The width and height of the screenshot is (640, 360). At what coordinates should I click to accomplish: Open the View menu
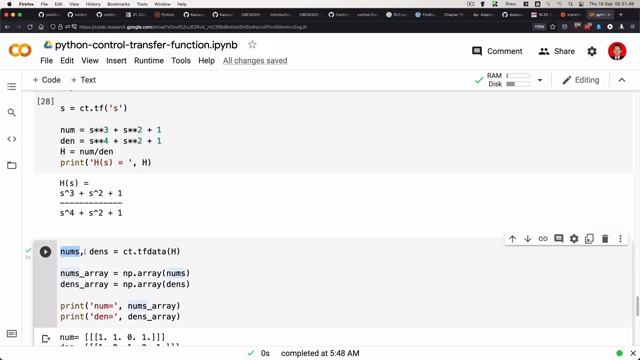pyautogui.click(x=90, y=60)
